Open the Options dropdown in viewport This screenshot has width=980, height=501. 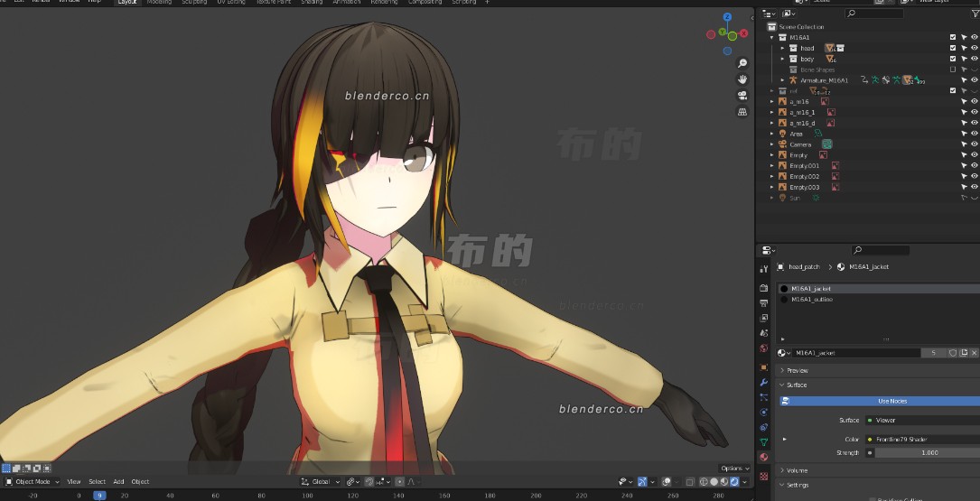coord(735,469)
